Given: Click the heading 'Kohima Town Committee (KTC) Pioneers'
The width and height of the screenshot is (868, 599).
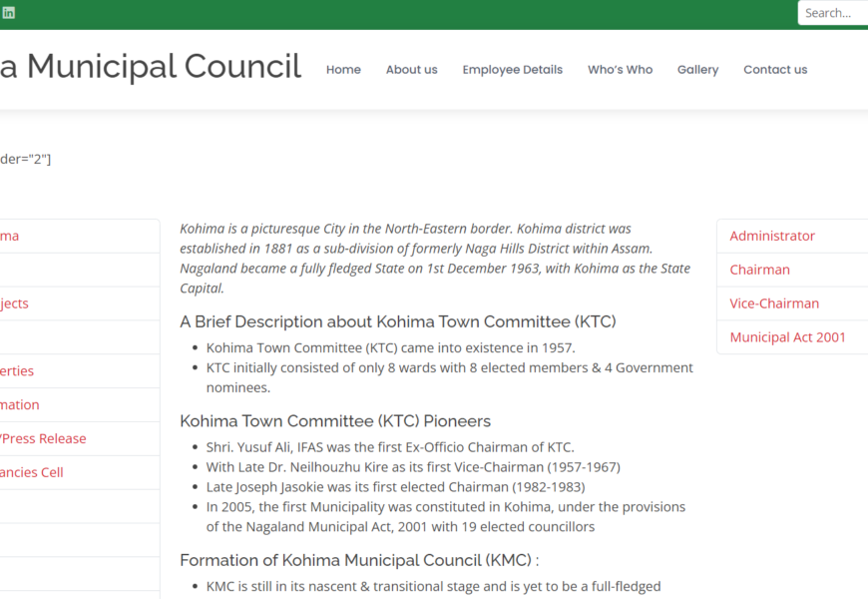Looking at the screenshot, I should click(x=335, y=421).
